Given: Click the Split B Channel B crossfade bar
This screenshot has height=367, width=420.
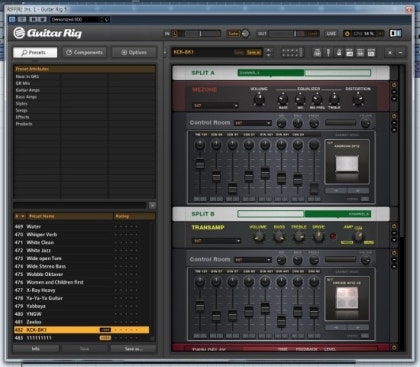Looking at the screenshot, I should [x=304, y=214].
